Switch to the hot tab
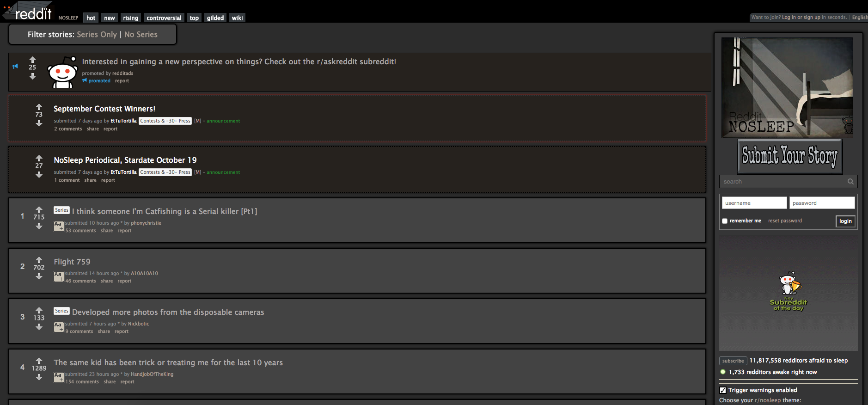Screen dimensions: 868x405 pos(91,18)
